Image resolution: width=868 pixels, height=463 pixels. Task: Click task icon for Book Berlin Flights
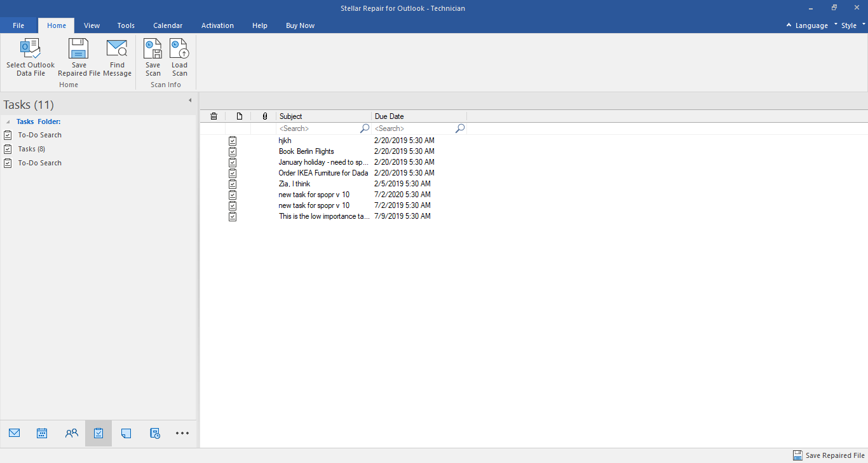click(233, 151)
